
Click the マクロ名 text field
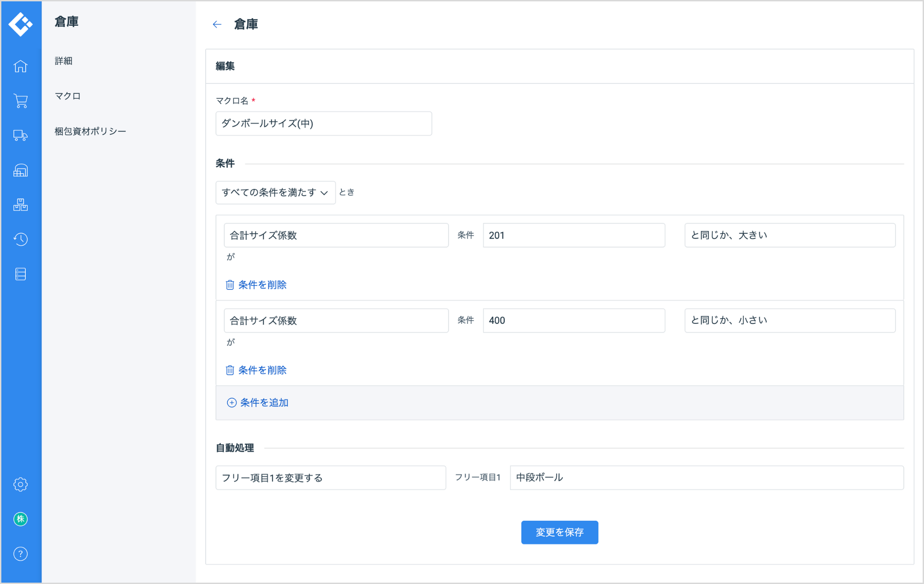[323, 124]
